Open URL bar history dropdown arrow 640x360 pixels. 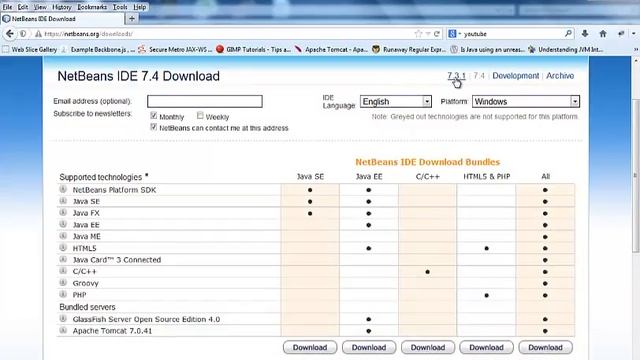click(x=428, y=34)
